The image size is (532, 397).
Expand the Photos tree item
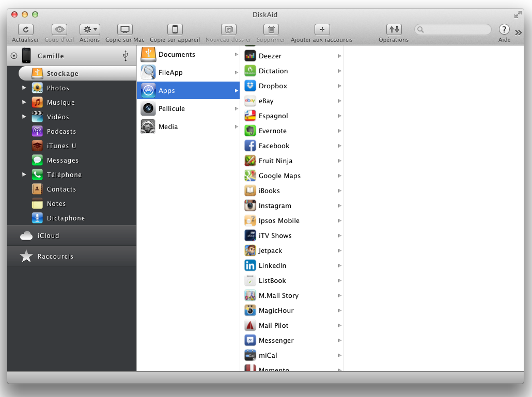[24, 88]
